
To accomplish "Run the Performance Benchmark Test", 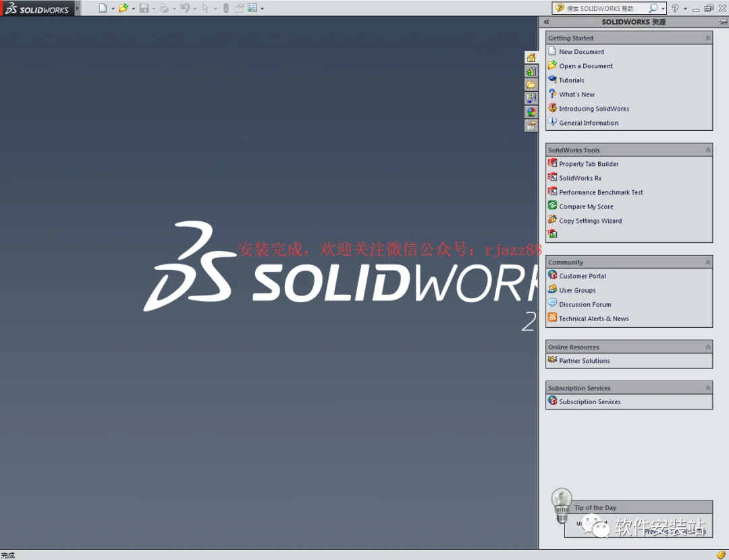I will coord(601,192).
